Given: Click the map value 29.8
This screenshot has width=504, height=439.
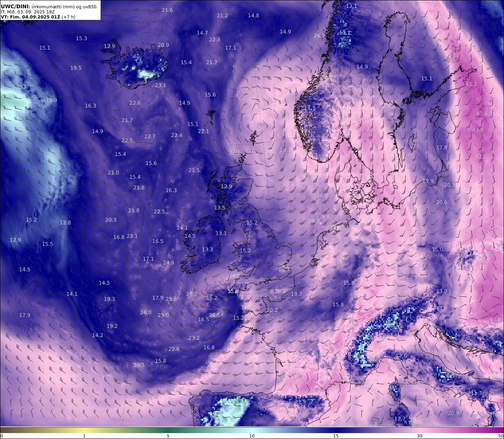Looking at the screenshot, I should (x=314, y=221).
